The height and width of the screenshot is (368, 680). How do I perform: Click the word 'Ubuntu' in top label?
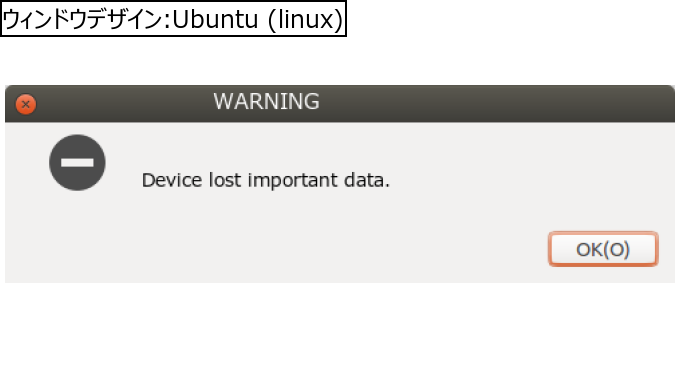[216, 19]
